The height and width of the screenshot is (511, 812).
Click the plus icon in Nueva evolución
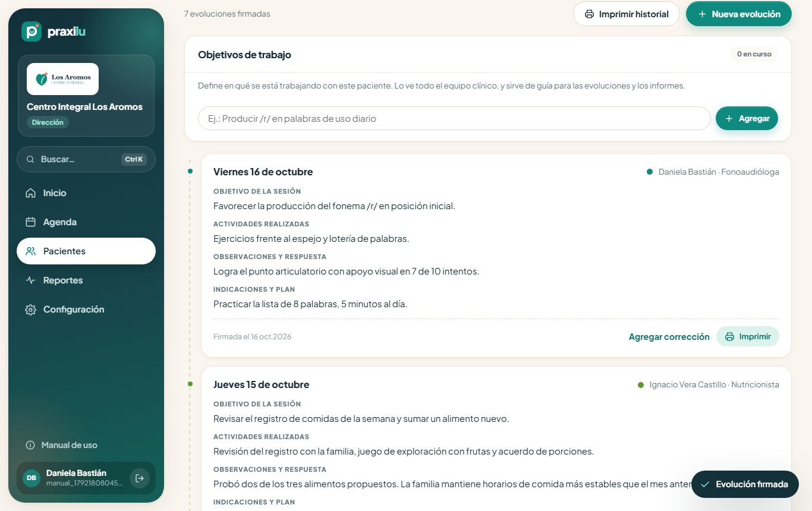[702, 14]
